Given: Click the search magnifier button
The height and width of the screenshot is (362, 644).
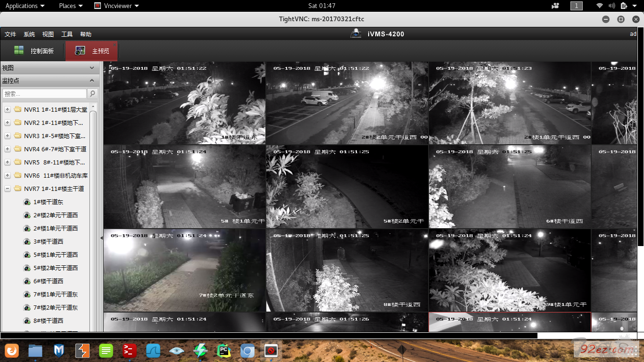Looking at the screenshot, I should pyautogui.click(x=92, y=94).
